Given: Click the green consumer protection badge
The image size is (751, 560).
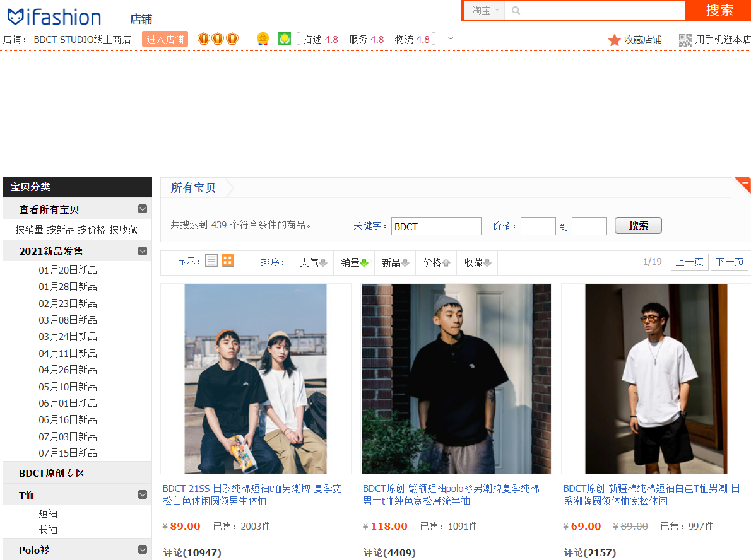Looking at the screenshot, I should click(285, 38).
